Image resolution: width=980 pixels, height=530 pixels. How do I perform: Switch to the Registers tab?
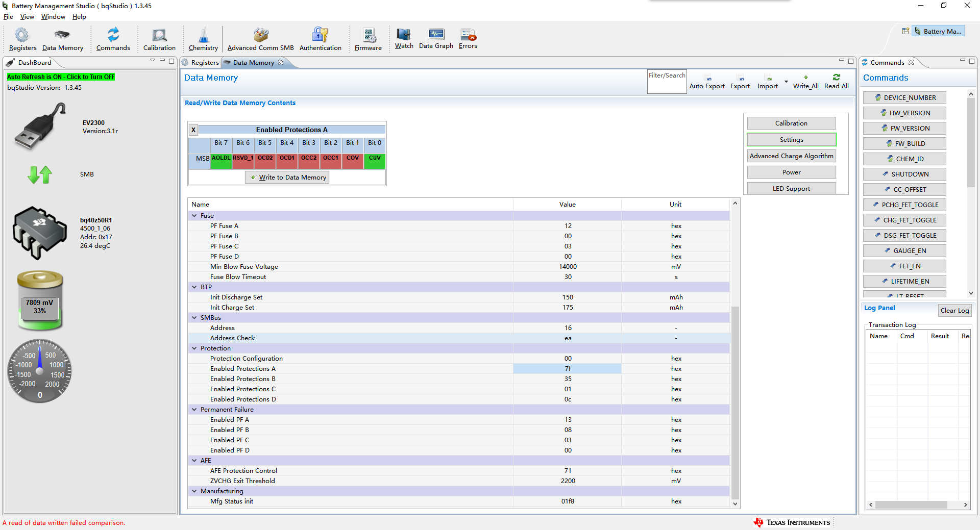click(205, 63)
